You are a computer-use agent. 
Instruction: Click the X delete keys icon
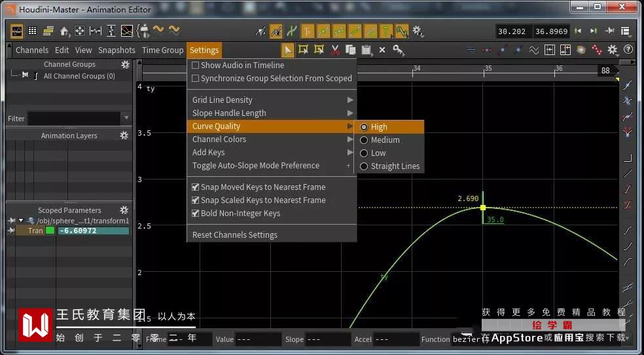[382, 50]
